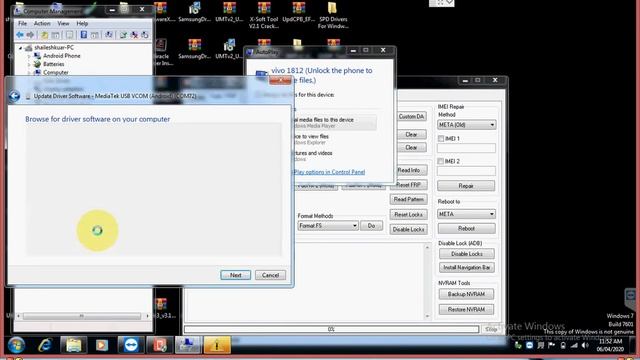Select the SamsungDr installer desktop icon
This screenshot has width=640, height=360.
(194, 12)
